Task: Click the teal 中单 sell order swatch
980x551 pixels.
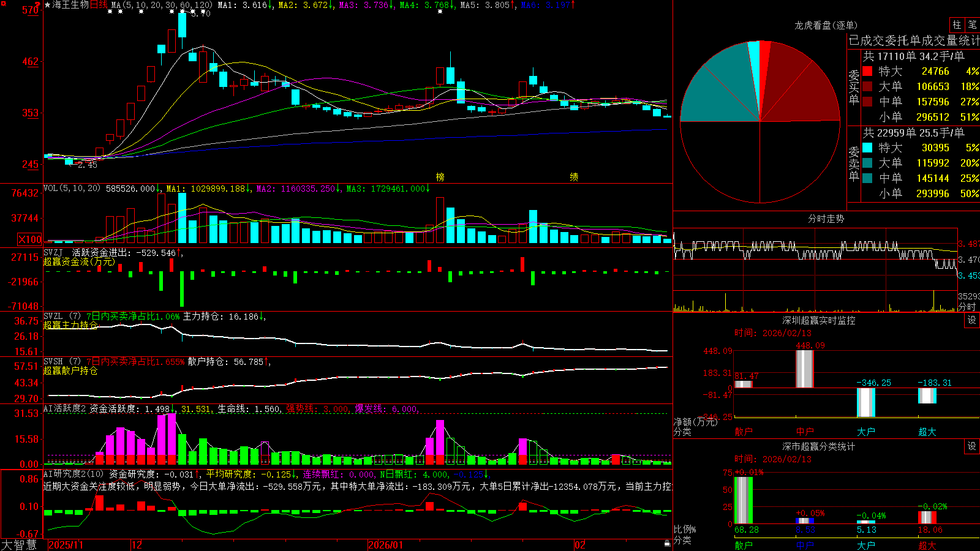Action: [867, 178]
